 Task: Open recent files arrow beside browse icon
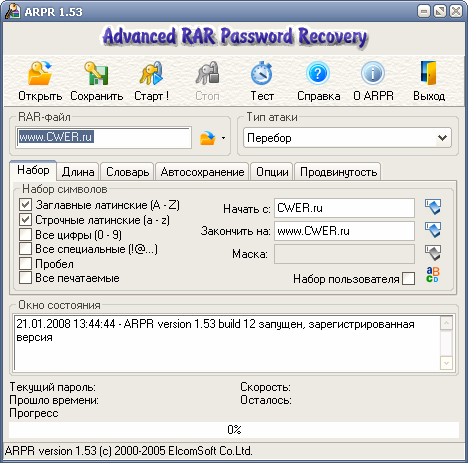point(223,138)
